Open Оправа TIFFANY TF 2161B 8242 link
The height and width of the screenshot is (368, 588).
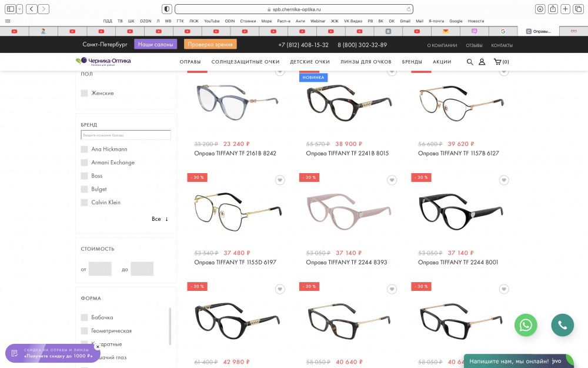[235, 153]
